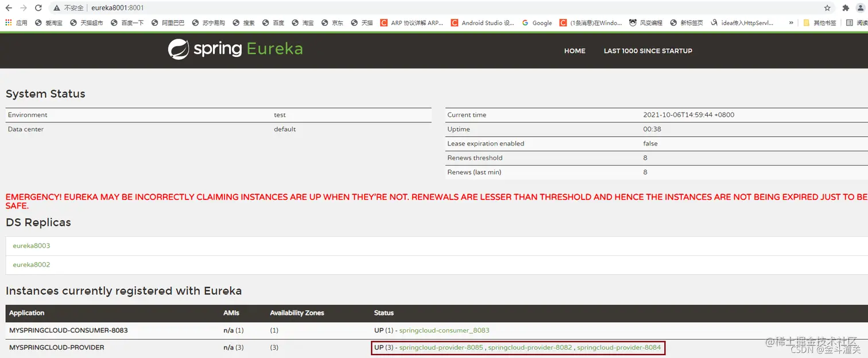Reload the page with the refresh icon
The height and width of the screenshot is (358, 868).
(38, 8)
